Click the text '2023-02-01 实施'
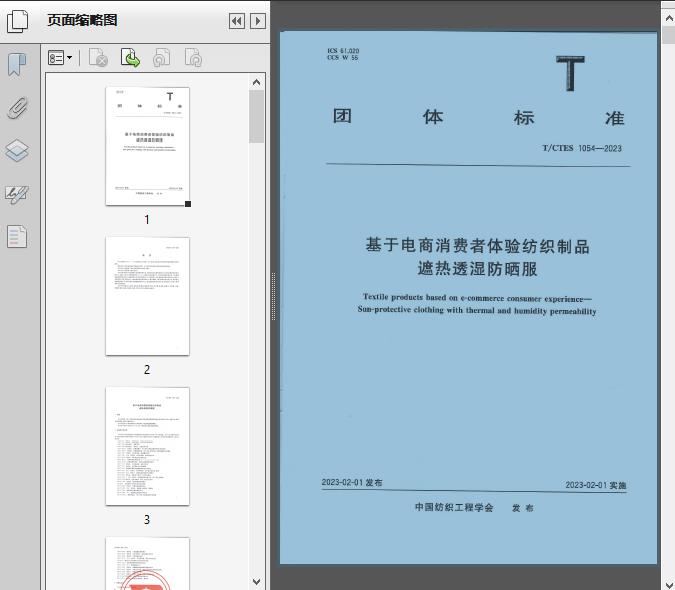 pos(596,485)
